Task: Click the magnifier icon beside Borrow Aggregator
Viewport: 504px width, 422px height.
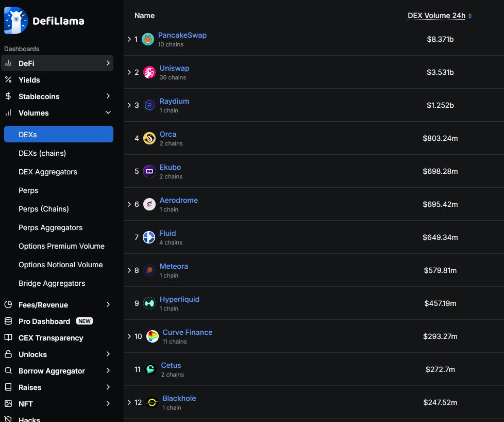Action: coord(7,370)
